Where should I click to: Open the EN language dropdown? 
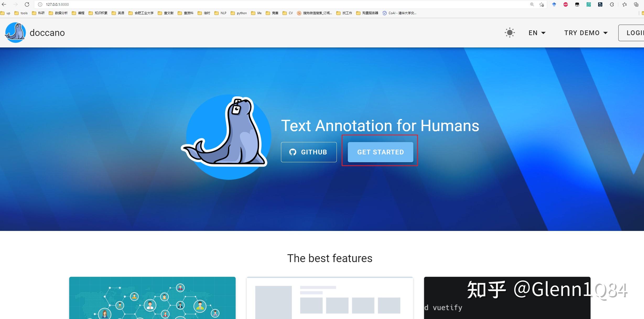point(537,33)
